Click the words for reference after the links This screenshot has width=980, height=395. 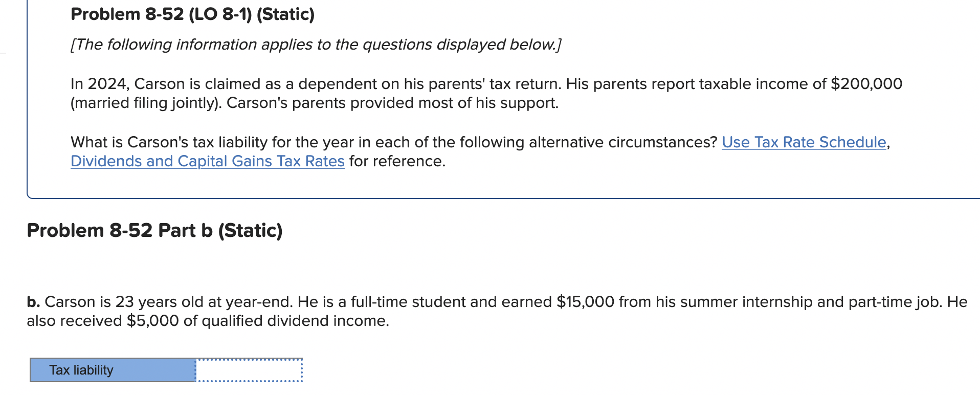(396, 161)
